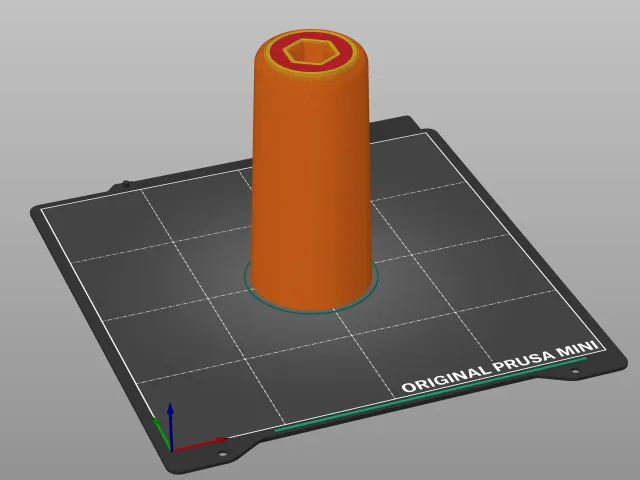Screen dimensions: 640x480
Task: Click the teal skirt loop around base
Action: [311, 312]
